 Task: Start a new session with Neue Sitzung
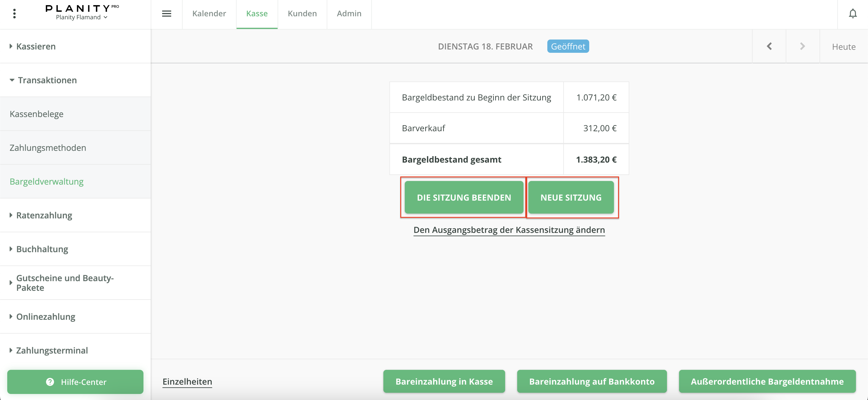pyautogui.click(x=571, y=197)
